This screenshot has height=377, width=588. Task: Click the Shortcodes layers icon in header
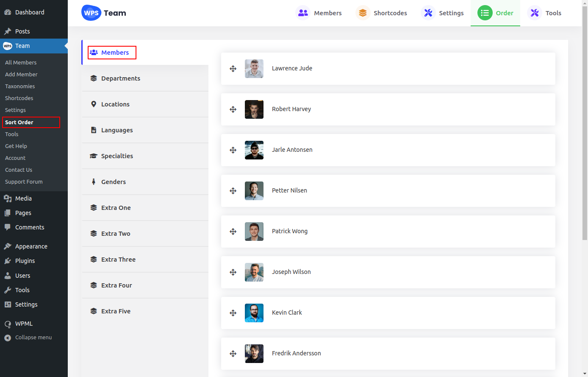tap(363, 13)
